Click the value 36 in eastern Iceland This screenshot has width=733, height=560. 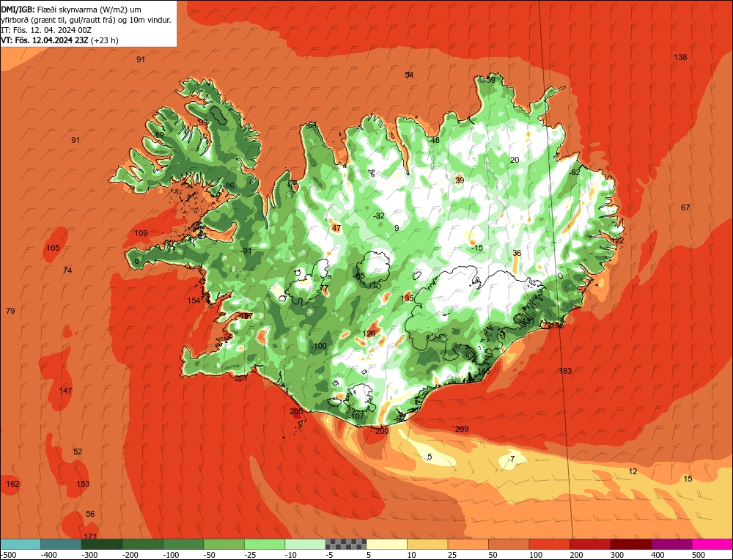pos(517,253)
